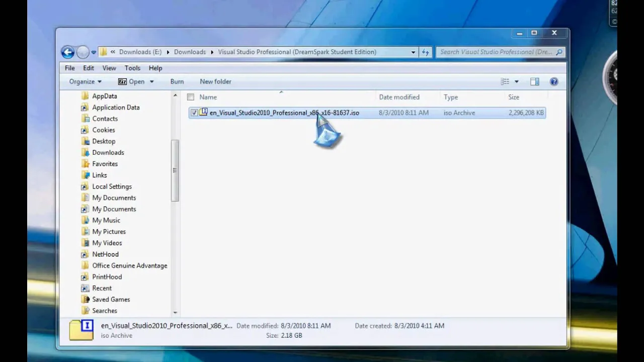Open the File menu
Screen dimensions: 644x362
pos(70,68)
